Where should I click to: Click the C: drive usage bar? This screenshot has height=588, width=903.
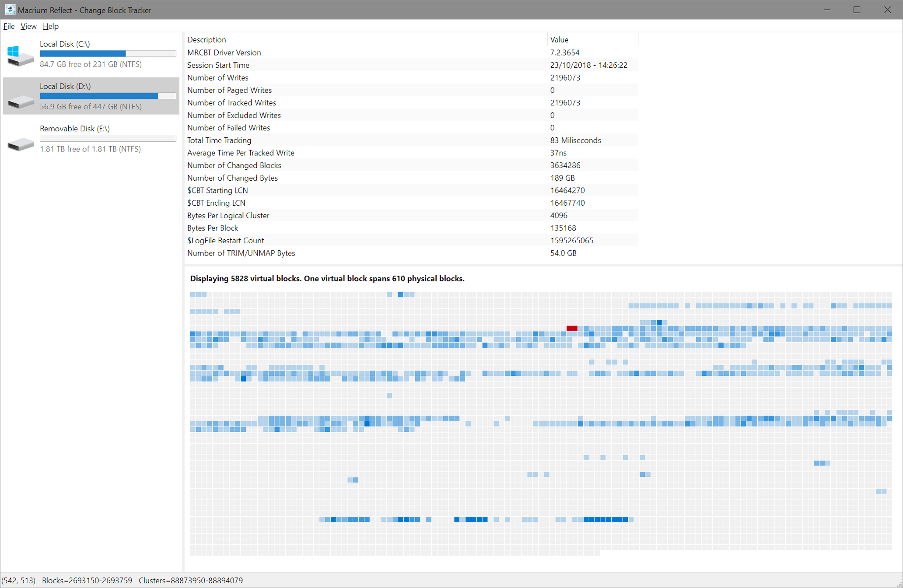point(108,53)
